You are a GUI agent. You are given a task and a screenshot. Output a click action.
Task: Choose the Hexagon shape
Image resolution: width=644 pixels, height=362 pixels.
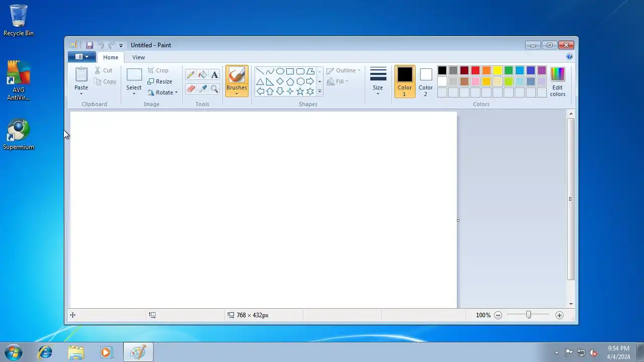click(300, 81)
